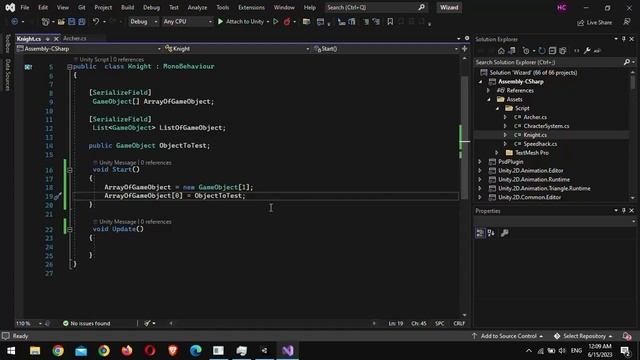This screenshot has height=360, width=640.
Task: Click Attach to Unity button
Action: [241, 22]
